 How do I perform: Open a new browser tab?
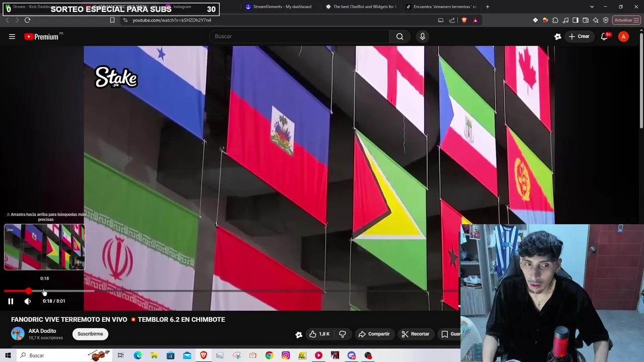click(488, 7)
